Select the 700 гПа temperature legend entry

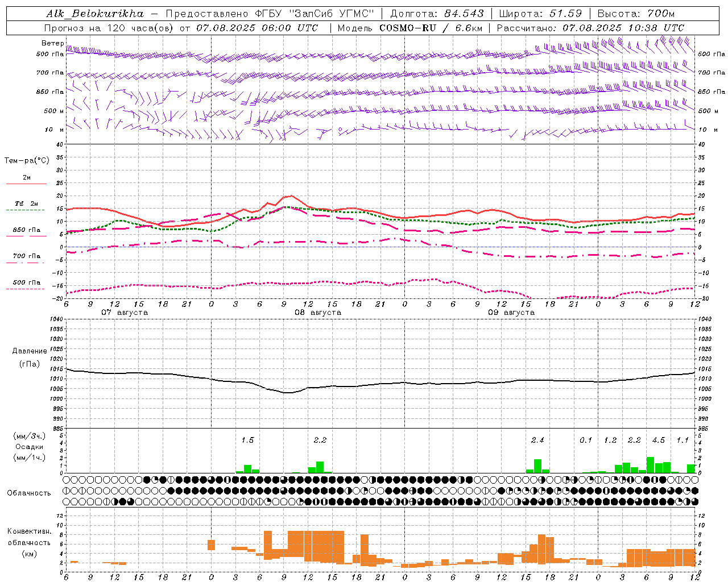[x=27, y=256]
